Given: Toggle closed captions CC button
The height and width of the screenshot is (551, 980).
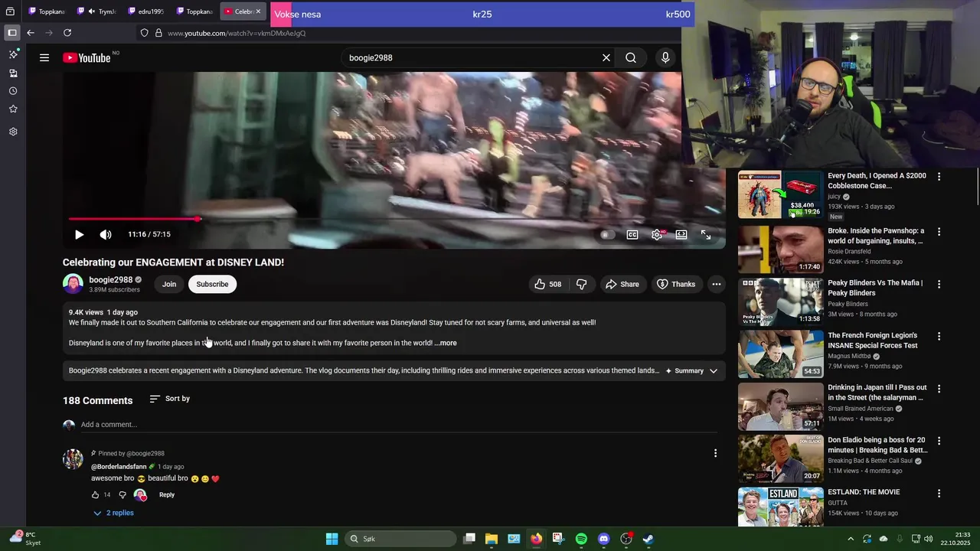Looking at the screenshot, I should click(x=632, y=235).
